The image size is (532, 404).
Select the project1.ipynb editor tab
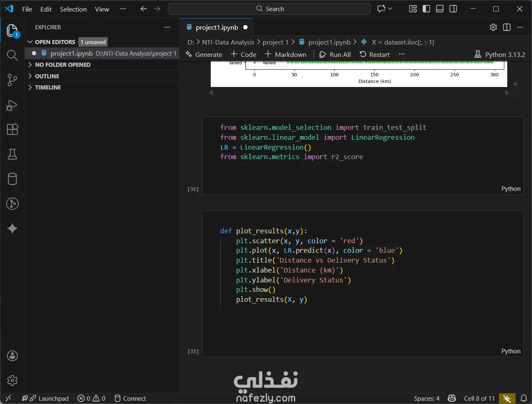[x=217, y=28]
